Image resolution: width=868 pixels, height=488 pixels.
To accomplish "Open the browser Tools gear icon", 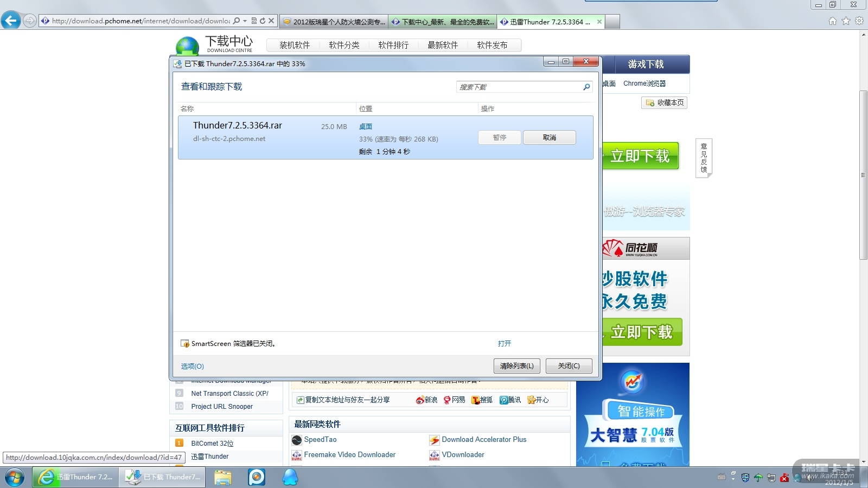I will point(859,21).
